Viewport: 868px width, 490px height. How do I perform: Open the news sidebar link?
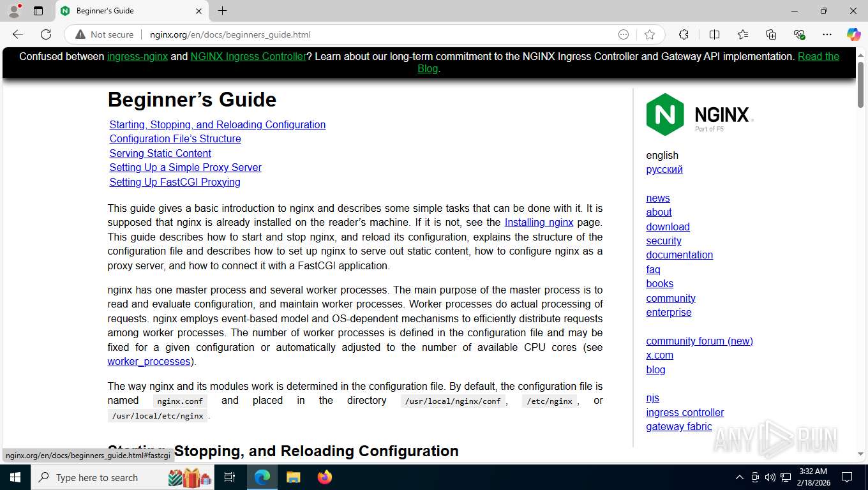658,198
